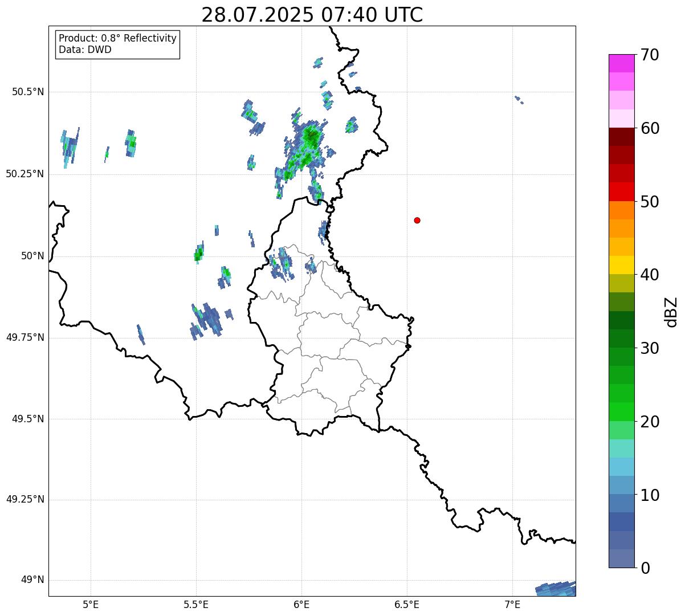Click the 49.25°N latitude label
The height and width of the screenshot is (616, 685).
(x=25, y=499)
